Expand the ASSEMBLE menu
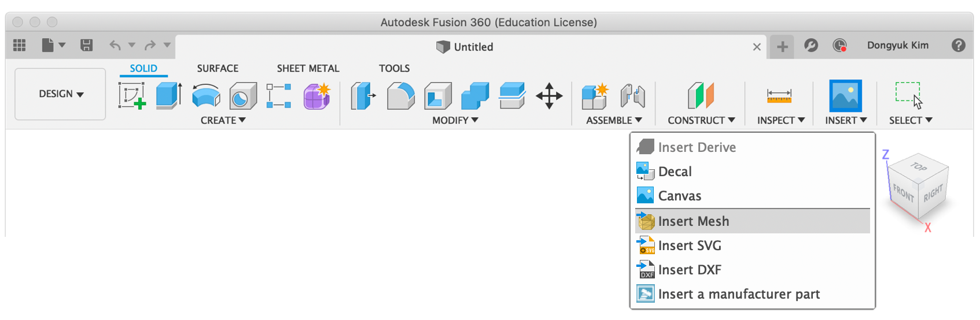Image resolution: width=980 pixels, height=320 pixels. click(x=614, y=120)
